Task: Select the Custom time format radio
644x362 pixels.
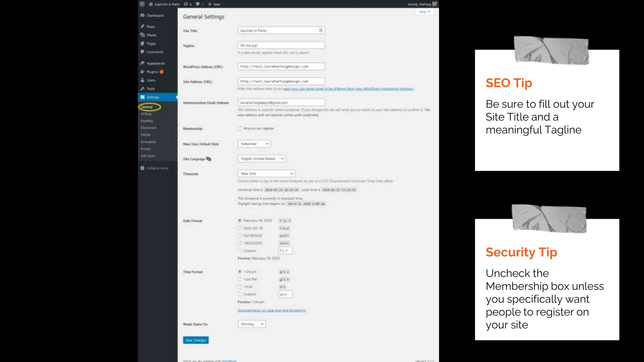Action: pyautogui.click(x=240, y=294)
